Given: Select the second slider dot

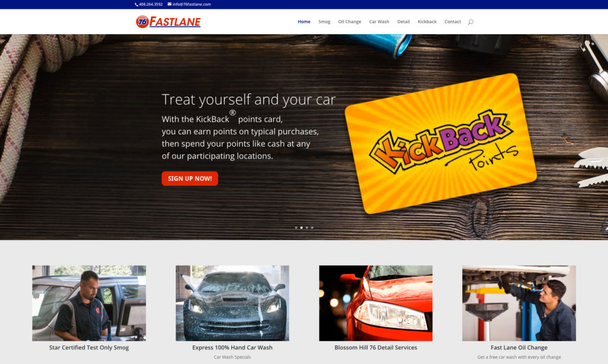Looking at the screenshot, I should tap(301, 227).
